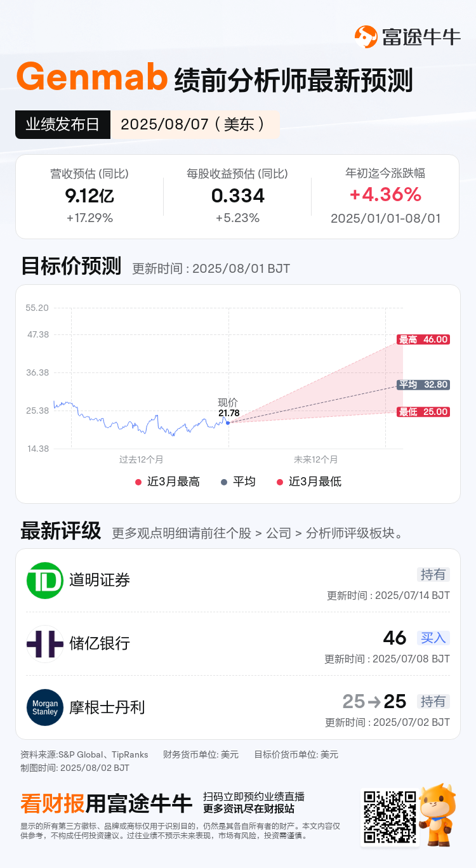Click the revenue estimate 9.12亿
The image size is (476, 868).
pos(89,195)
